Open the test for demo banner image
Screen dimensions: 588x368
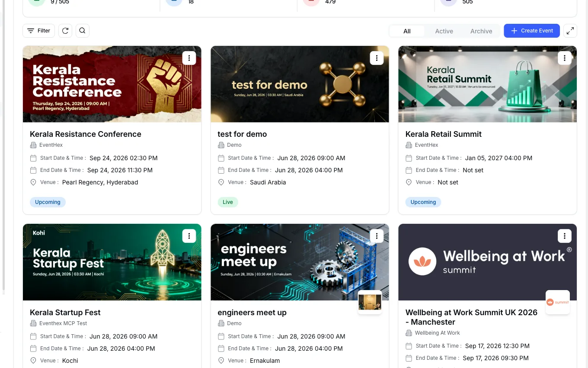tap(300, 84)
